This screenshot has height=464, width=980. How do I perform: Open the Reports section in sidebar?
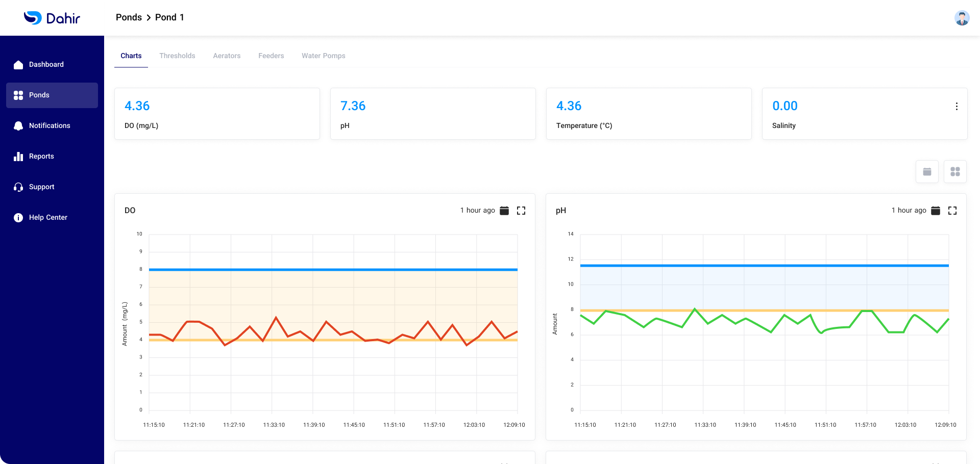pos(41,156)
